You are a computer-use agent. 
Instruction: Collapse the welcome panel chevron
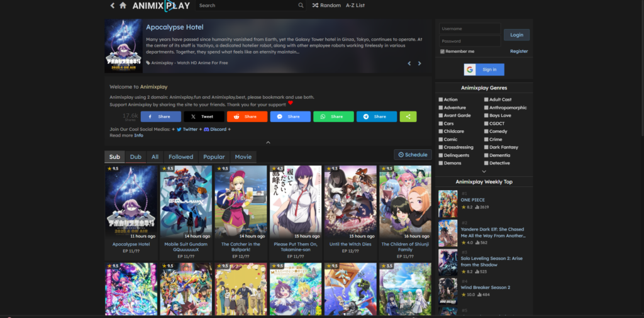pyautogui.click(x=268, y=142)
